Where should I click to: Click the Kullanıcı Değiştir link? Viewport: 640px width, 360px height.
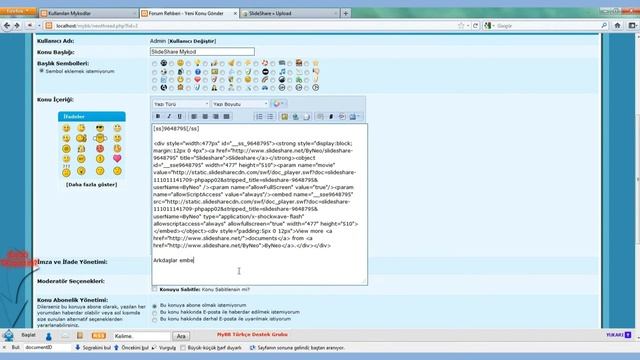point(192,41)
